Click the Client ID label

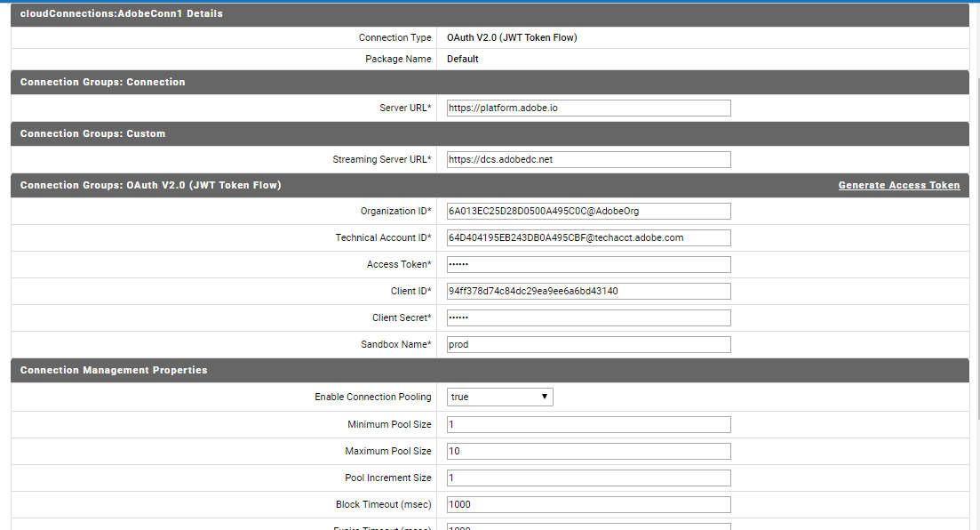[x=410, y=291]
